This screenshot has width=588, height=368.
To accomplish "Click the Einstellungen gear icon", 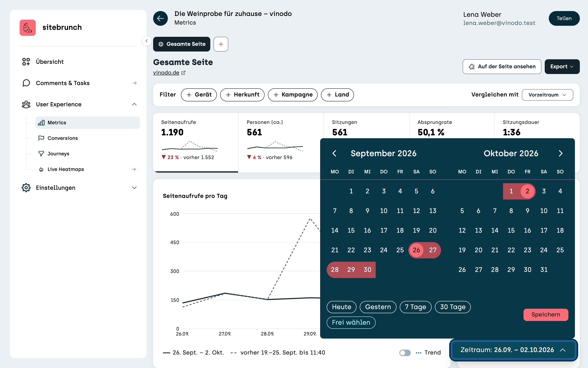I will click(26, 188).
